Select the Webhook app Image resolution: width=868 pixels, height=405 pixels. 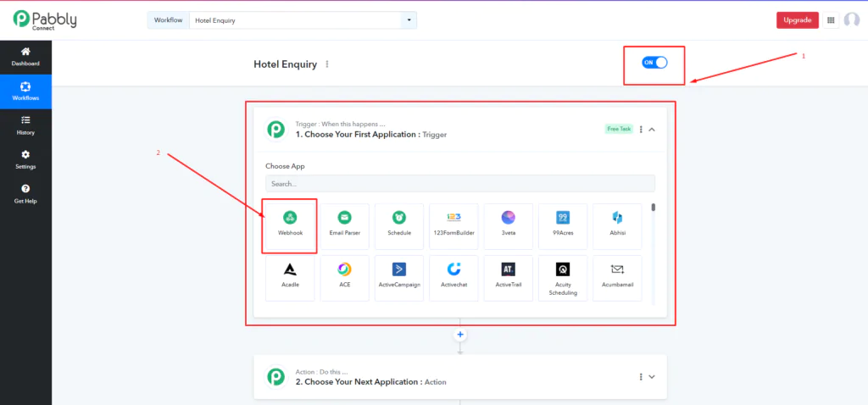[290, 226]
